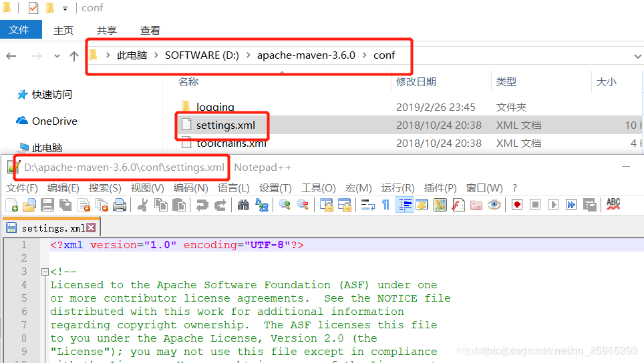This screenshot has width=644, height=363.
Task: Open the 运行(R) menu
Action: pyautogui.click(x=397, y=188)
